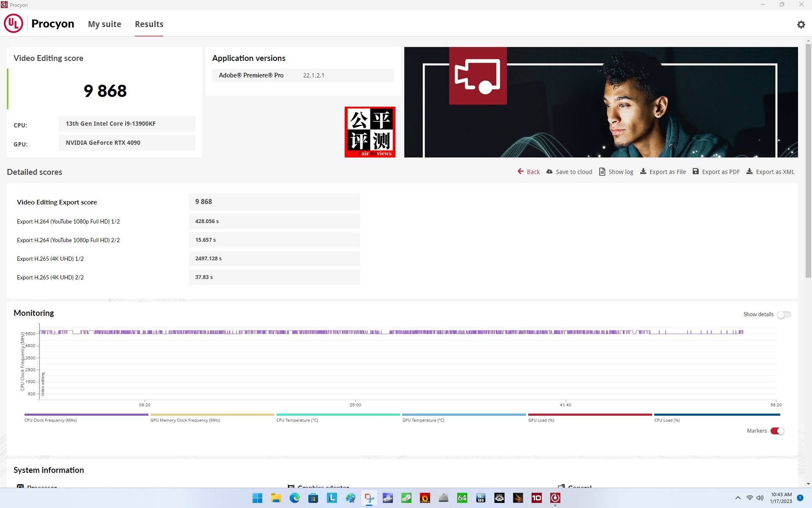
Task: Click the Export as PDF link
Action: point(721,171)
